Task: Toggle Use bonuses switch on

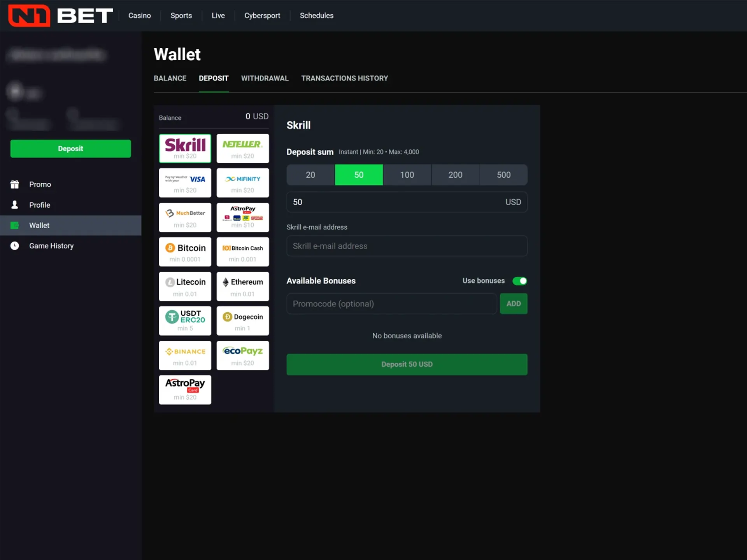Action: click(518, 281)
